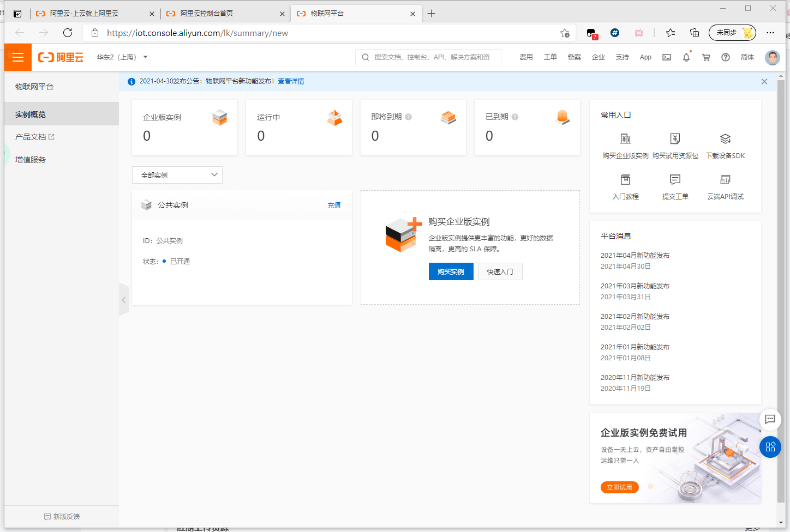This screenshot has height=532, width=790.
Task: Open browser settings ellipsis menu
Action: (770, 33)
